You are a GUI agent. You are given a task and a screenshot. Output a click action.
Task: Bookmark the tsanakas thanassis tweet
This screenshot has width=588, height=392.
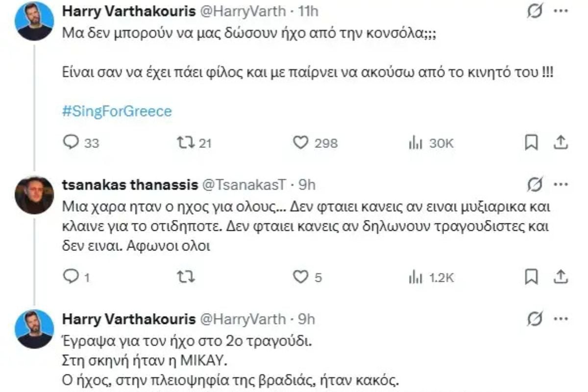click(532, 277)
